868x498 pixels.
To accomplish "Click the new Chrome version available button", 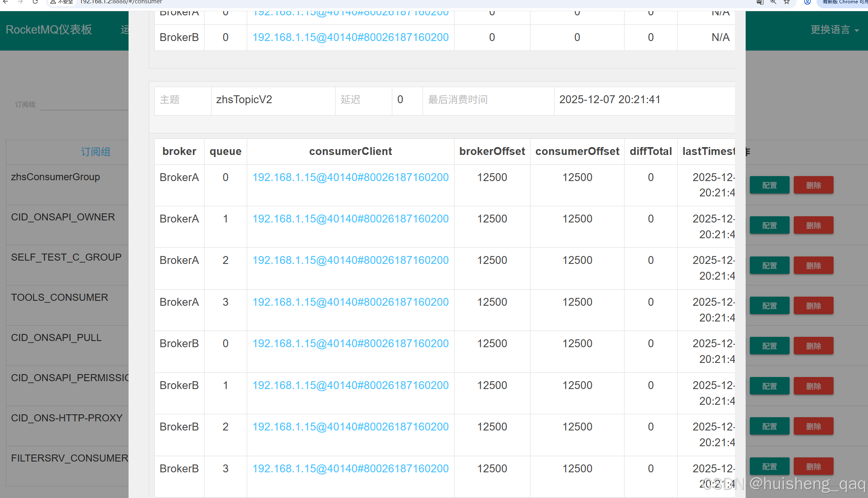I will [x=844, y=2].
